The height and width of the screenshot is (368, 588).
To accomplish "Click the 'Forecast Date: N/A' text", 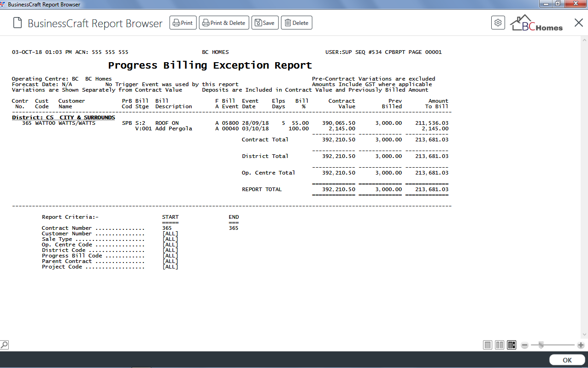I will coord(42,84).
